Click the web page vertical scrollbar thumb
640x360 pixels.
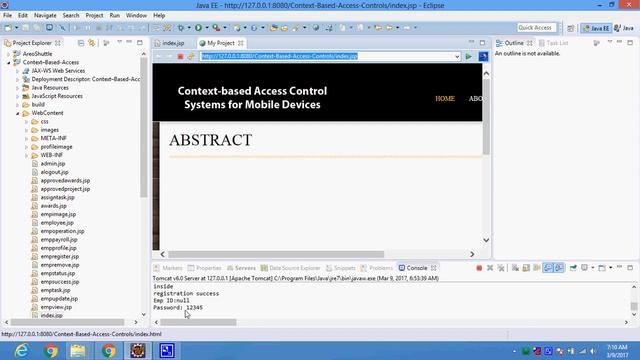tap(486, 116)
